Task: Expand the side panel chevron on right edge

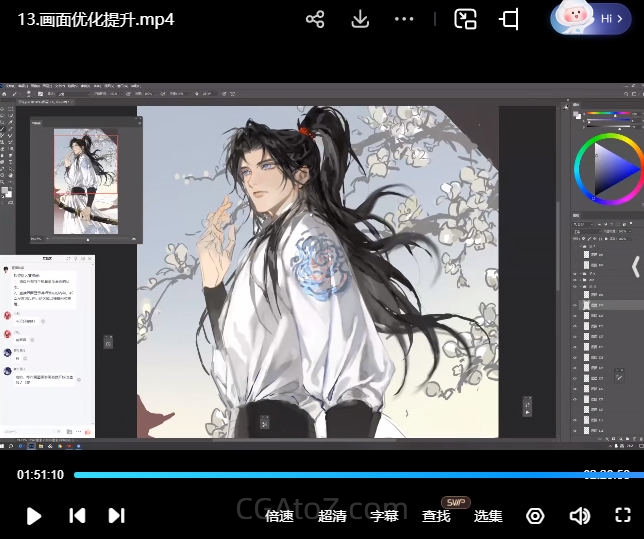Action: point(635,266)
